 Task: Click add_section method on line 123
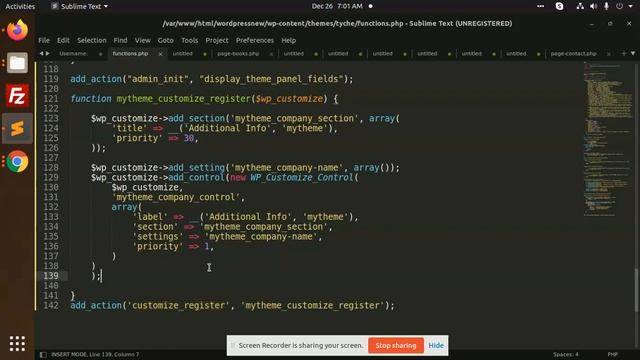[196, 118]
